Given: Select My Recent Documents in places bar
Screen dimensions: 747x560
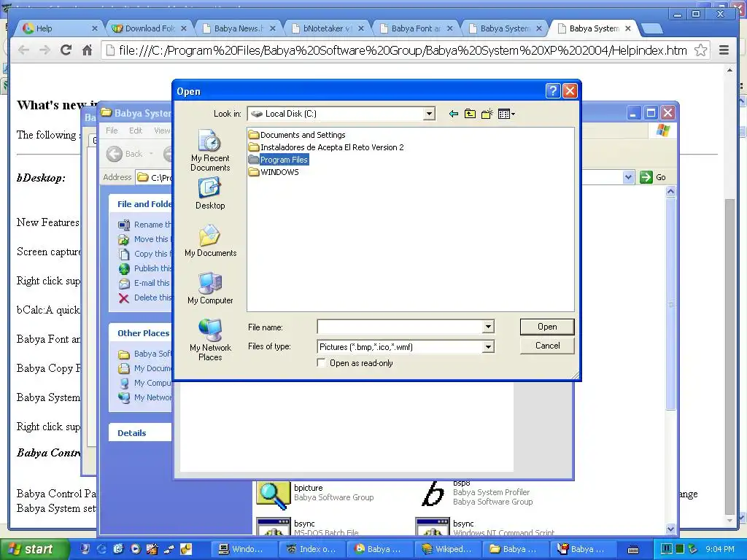Looking at the screenshot, I should (x=210, y=150).
